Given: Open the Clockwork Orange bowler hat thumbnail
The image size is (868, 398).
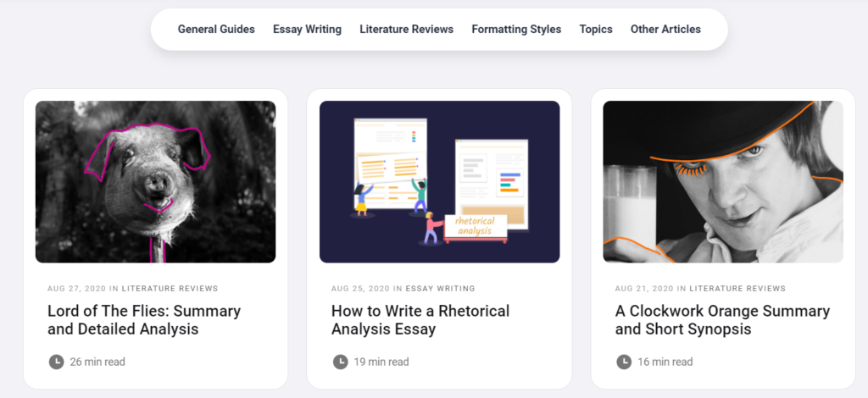Looking at the screenshot, I should 723,182.
